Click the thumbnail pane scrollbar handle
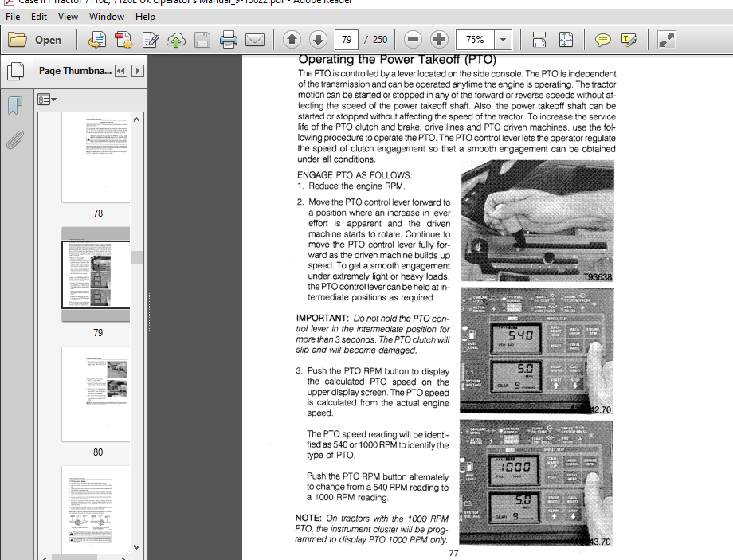733x560 pixels. point(136,257)
